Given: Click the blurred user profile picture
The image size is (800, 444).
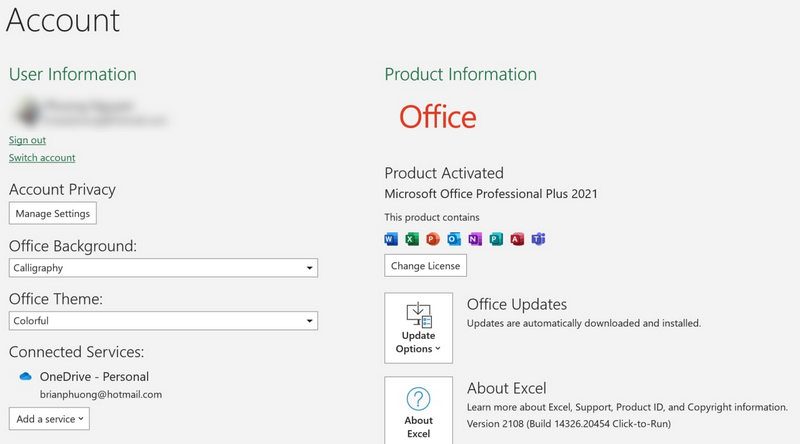Looking at the screenshot, I should pos(27,112).
